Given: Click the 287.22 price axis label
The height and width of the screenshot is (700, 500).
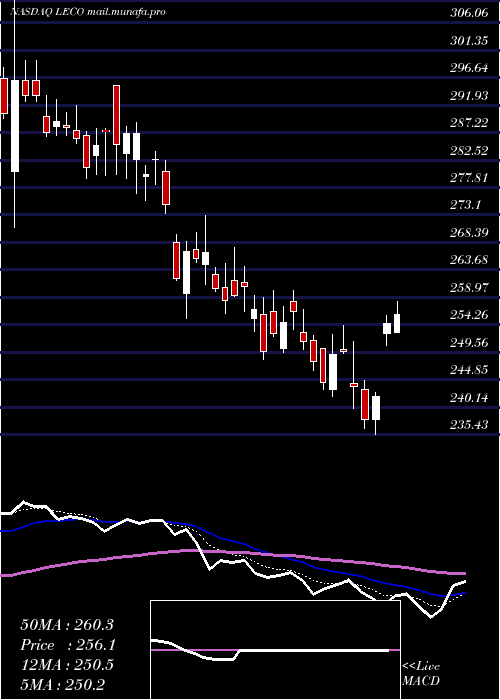Looking at the screenshot, I should click(x=469, y=123).
